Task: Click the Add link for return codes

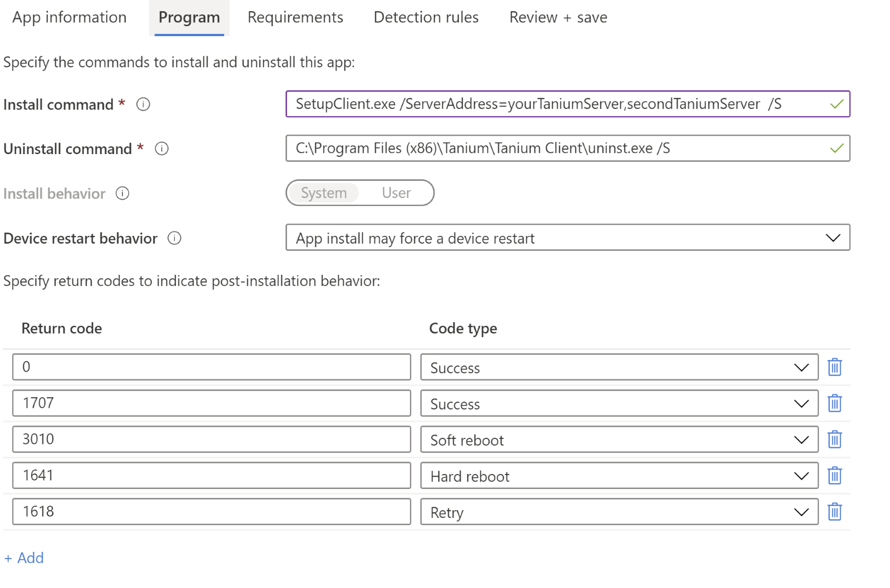Action: coord(24,557)
